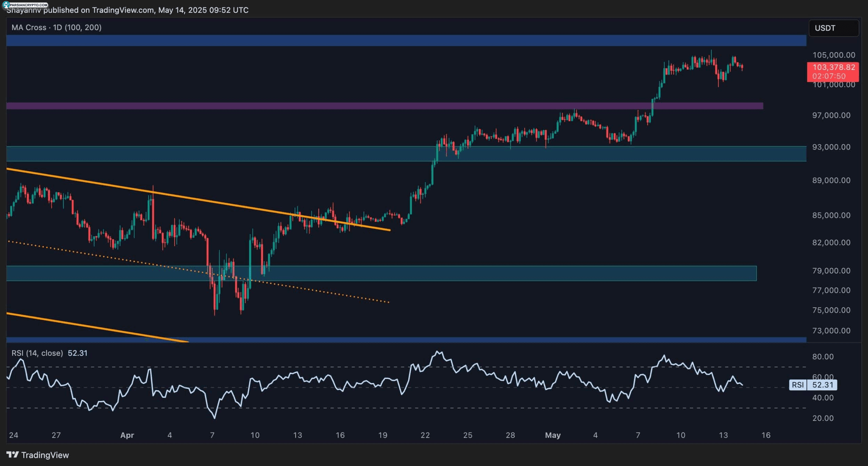Click the 97,000.00 price axis label
This screenshot has width=868, height=466.
pos(831,115)
